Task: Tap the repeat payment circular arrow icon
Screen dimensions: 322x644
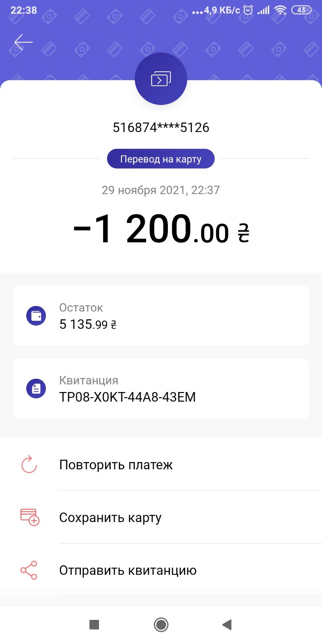Action: click(x=29, y=464)
